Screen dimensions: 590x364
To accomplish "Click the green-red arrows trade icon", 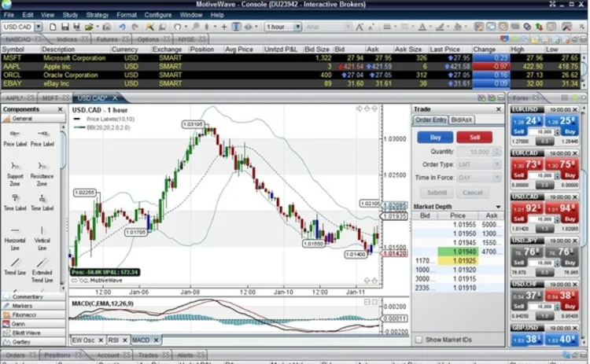I will [x=539, y=27].
